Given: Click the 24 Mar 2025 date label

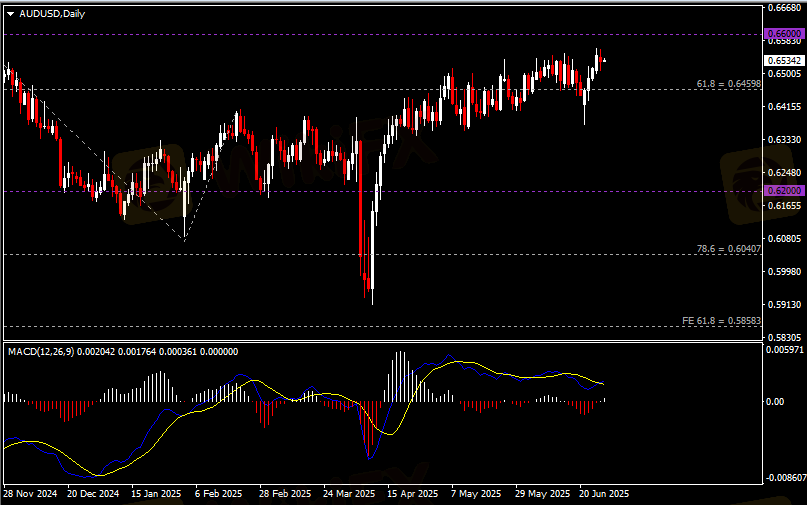Looking at the screenshot, I should click(x=347, y=494).
